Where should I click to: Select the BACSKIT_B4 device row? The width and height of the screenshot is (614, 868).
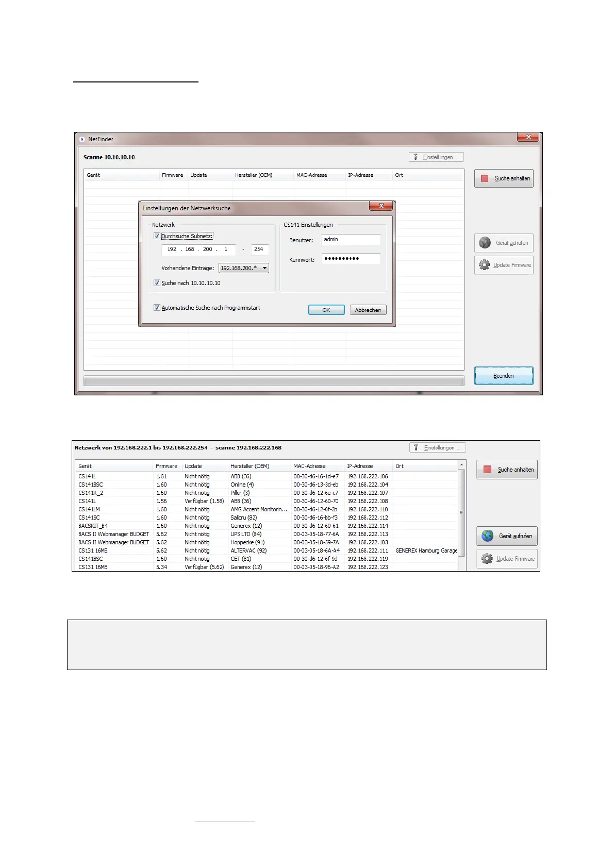(267, 526)
